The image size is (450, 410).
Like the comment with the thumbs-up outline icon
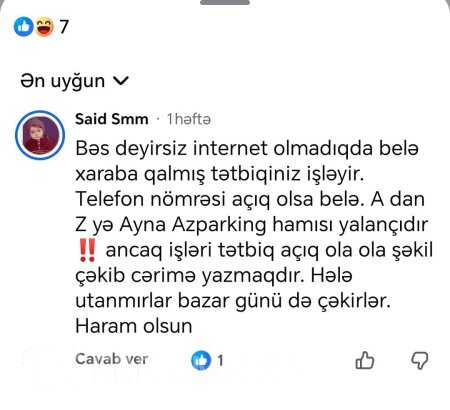pyautogui.click(x=365, y=360)
